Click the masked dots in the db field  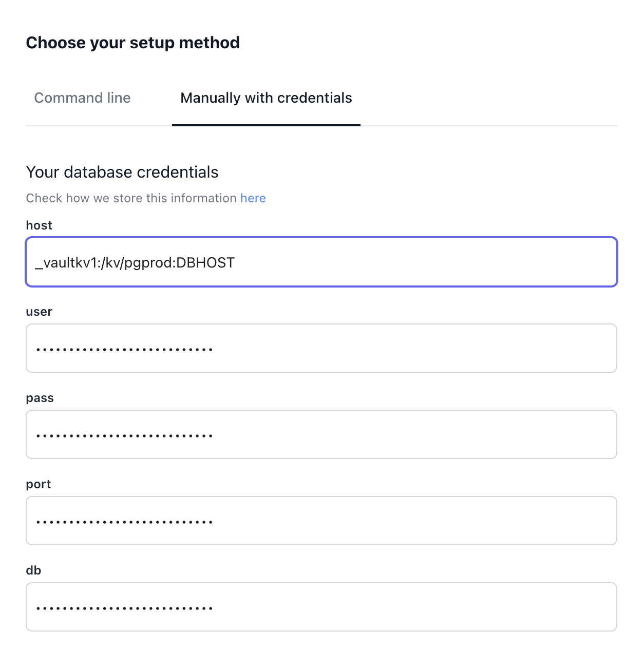tap(124, 608)
